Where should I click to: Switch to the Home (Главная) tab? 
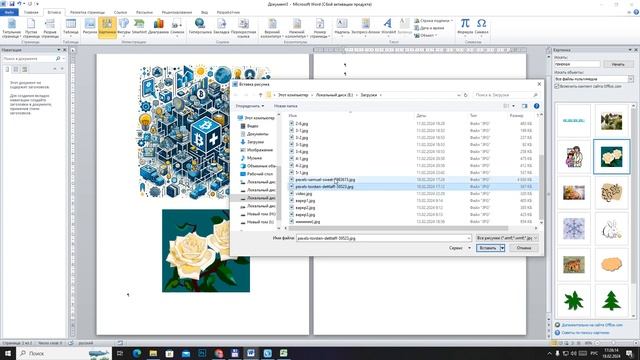(x=31, y=12)
